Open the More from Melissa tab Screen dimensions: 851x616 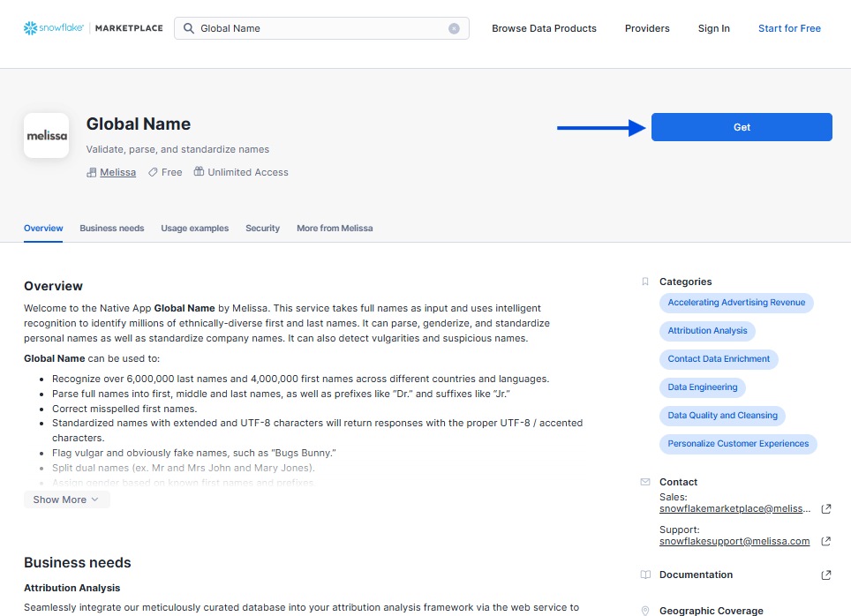coord(335,228)
